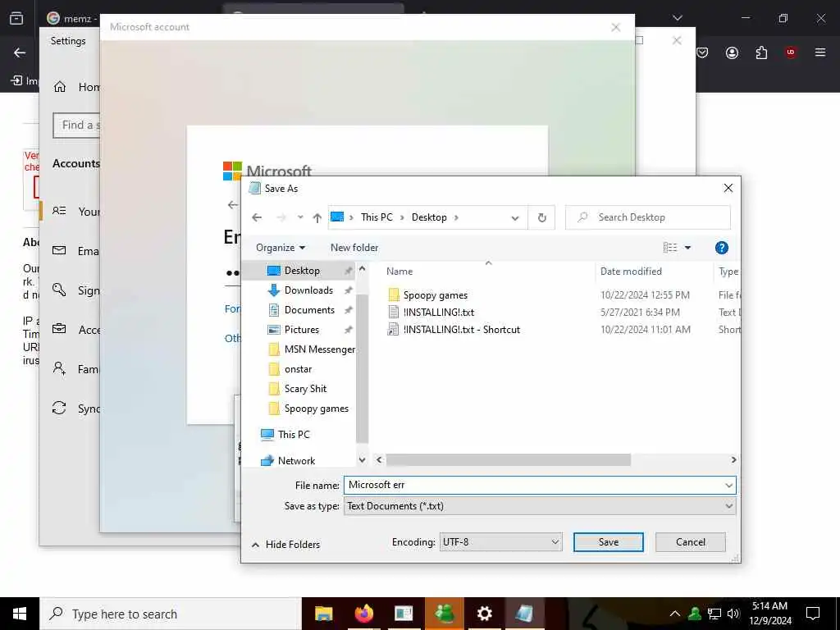Click This PC in address breadcrumb
Viewport: 840px width, 630px height.
pos(377,217)
